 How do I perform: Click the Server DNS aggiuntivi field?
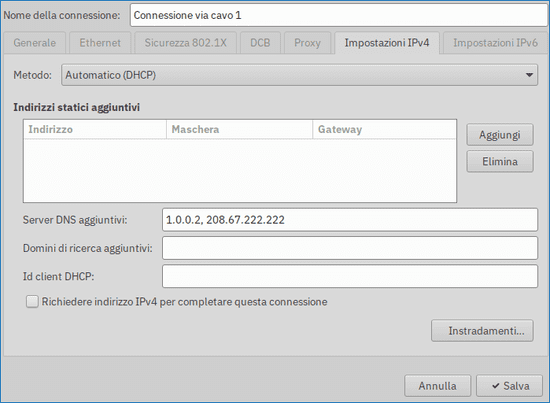coord(350,220)
